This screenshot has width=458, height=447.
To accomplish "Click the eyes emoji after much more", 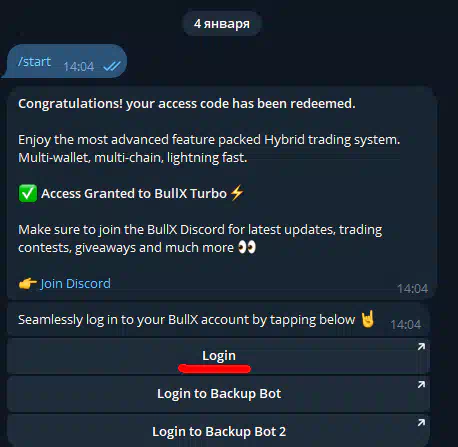I will [247, 247].
